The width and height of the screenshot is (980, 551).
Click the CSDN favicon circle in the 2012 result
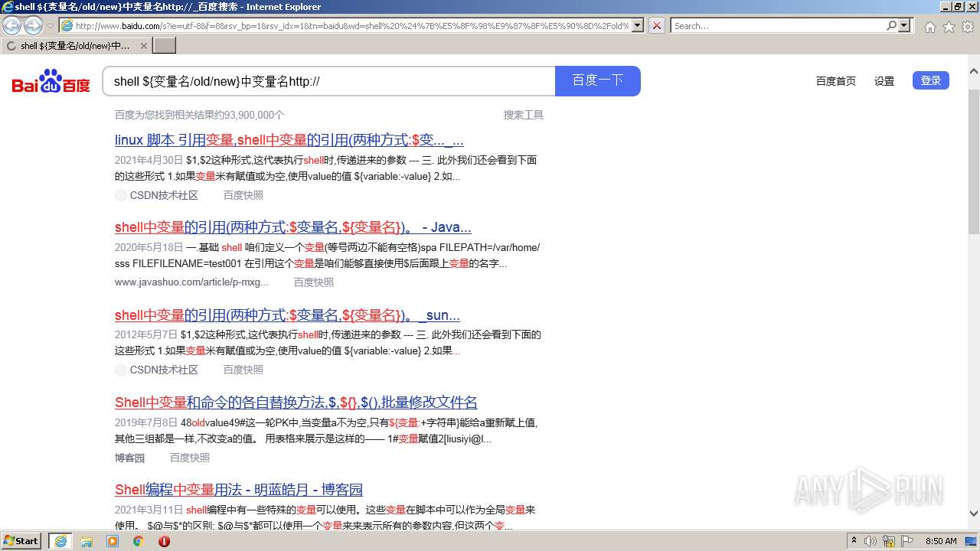coord(121,370)
